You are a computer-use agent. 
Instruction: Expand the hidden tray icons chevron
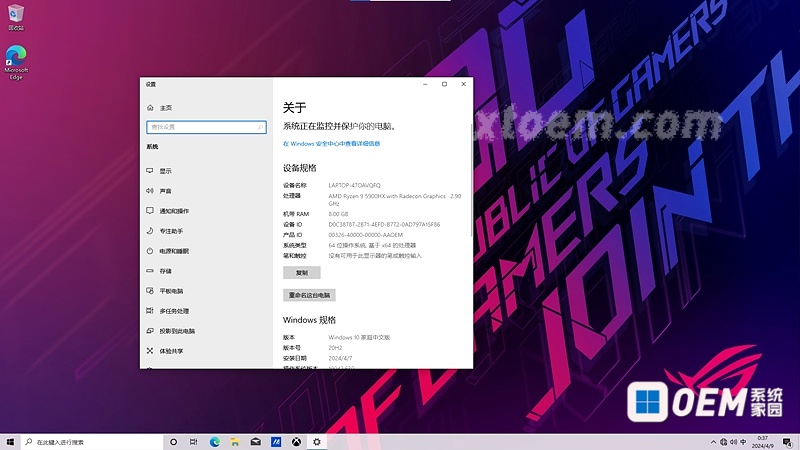click(x=713, y=442)
